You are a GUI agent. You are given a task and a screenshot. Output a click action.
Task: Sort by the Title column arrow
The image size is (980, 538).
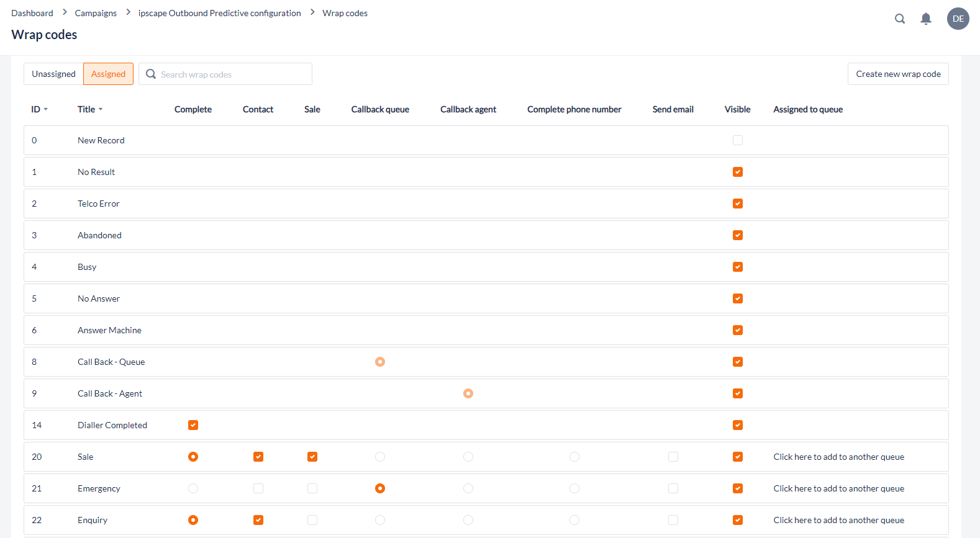tap(101, 110)
